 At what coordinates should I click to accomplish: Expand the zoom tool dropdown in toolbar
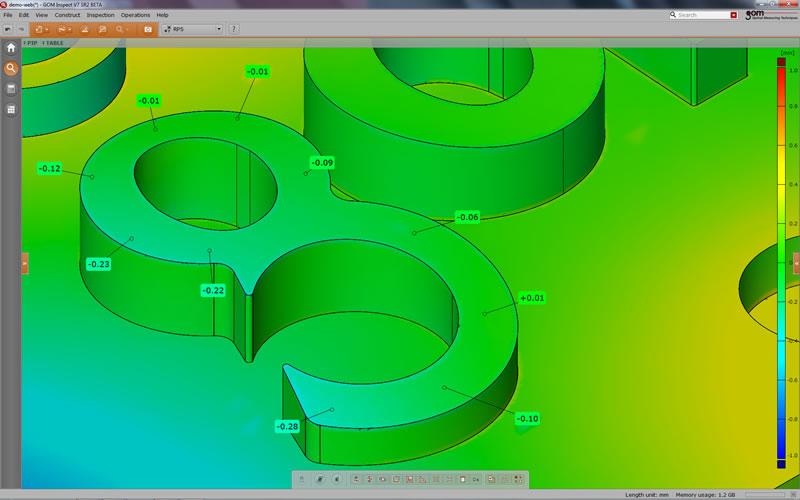point(122,30)
